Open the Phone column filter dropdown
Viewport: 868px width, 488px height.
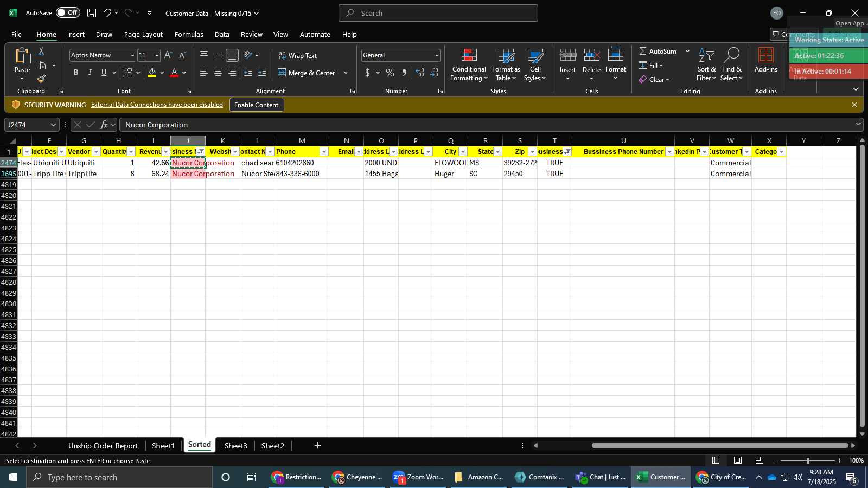324,152
